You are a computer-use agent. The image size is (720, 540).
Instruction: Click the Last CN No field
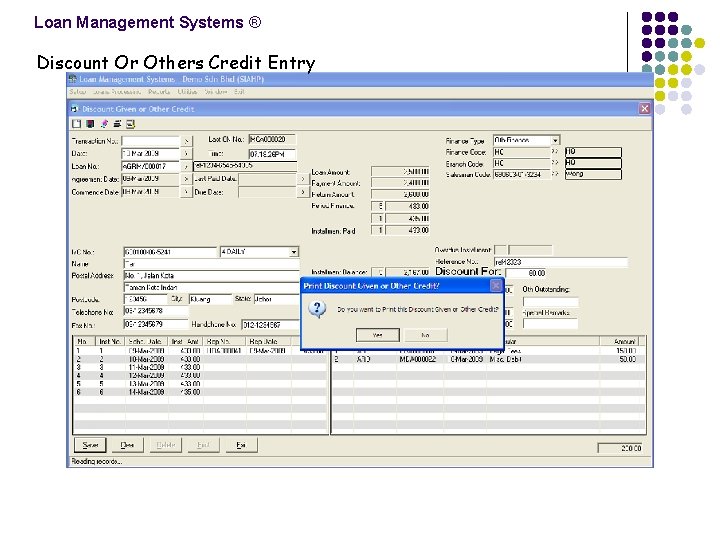click(x=272, y=139)
